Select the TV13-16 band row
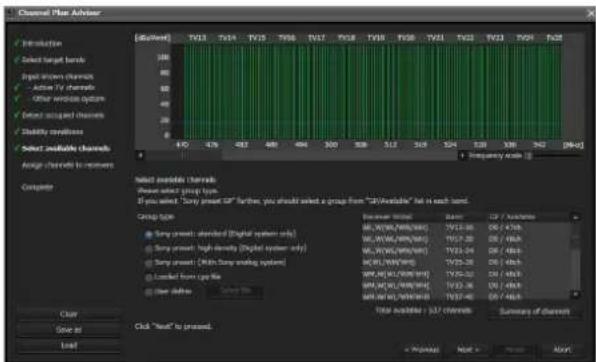This screenshot has width=596, height=362. click(466, 227)
